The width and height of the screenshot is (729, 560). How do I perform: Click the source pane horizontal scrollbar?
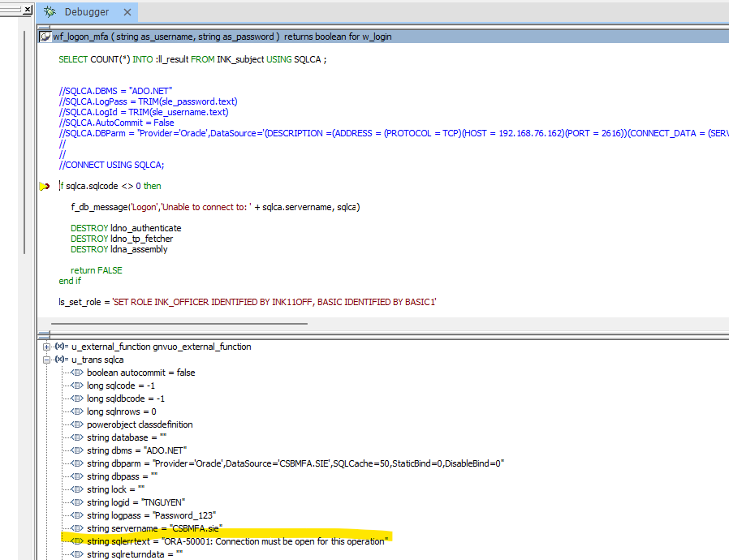(179, 324)
